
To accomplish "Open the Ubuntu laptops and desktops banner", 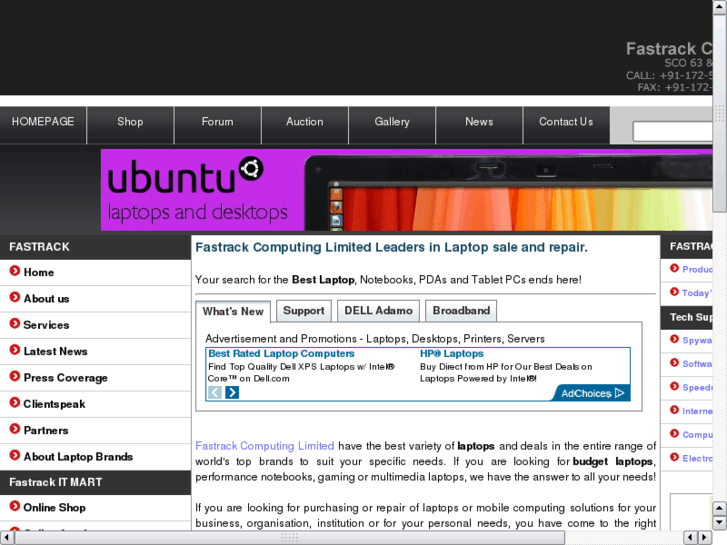I will click(407, 190).
